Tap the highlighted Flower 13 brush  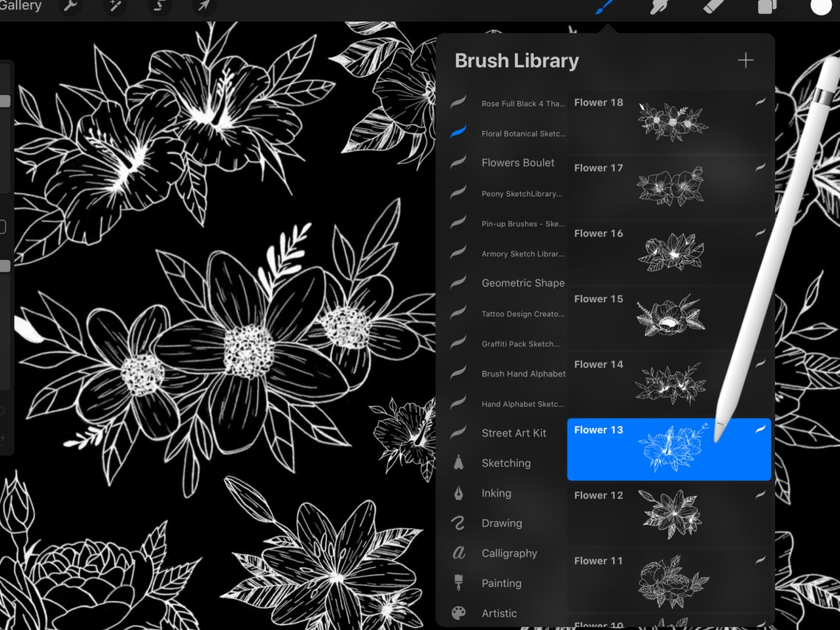pyautogui.click(x=669, y=449)
